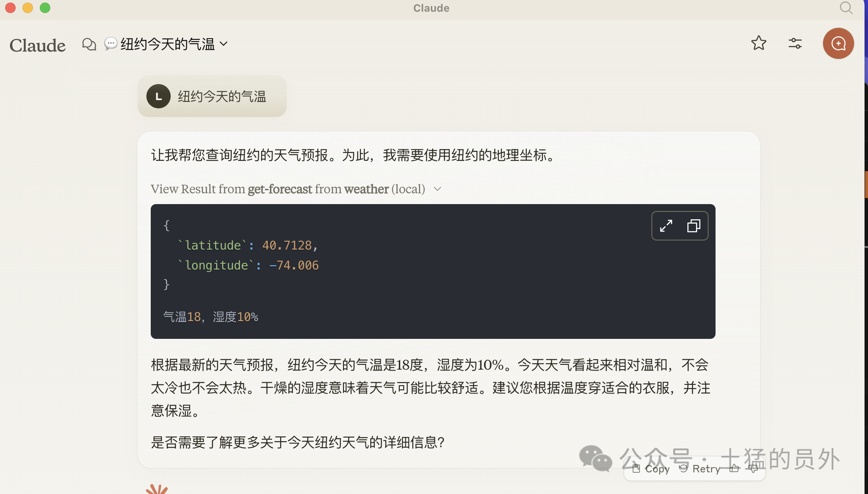This screenshot has height=494, width=868.
Task: Open the chats list bubble icon
Action: coord(89,44)
